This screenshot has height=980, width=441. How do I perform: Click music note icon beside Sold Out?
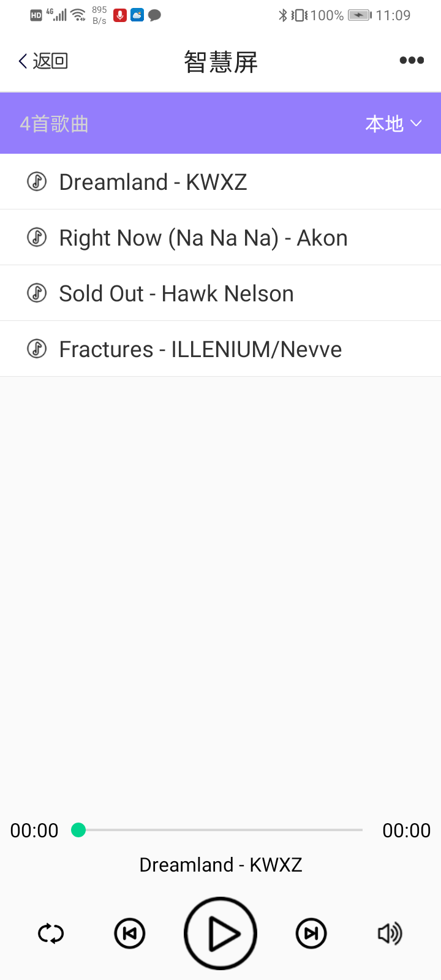pos(37,293)
